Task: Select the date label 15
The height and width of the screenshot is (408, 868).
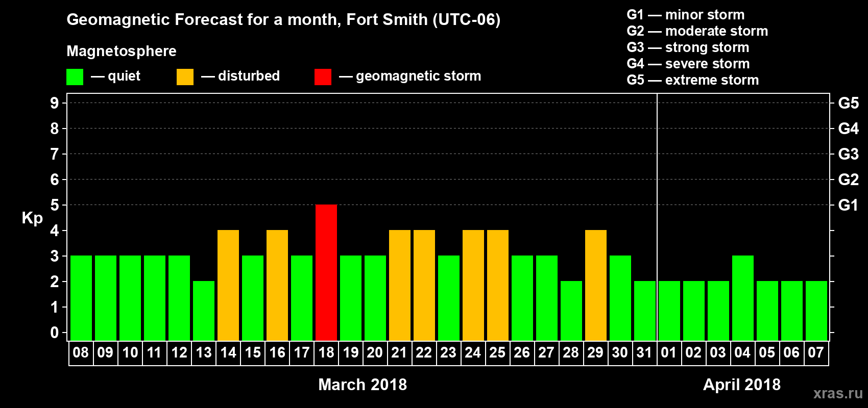Action: tap(252, 352)
